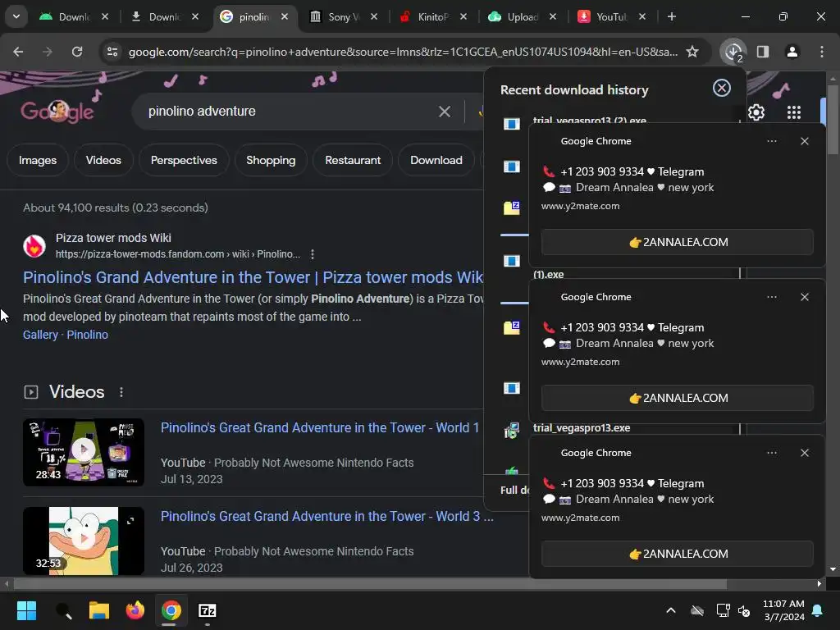Open File Explorer from taskbar
The width and height of the screenshot is (840, 630).
coord(99,610)
